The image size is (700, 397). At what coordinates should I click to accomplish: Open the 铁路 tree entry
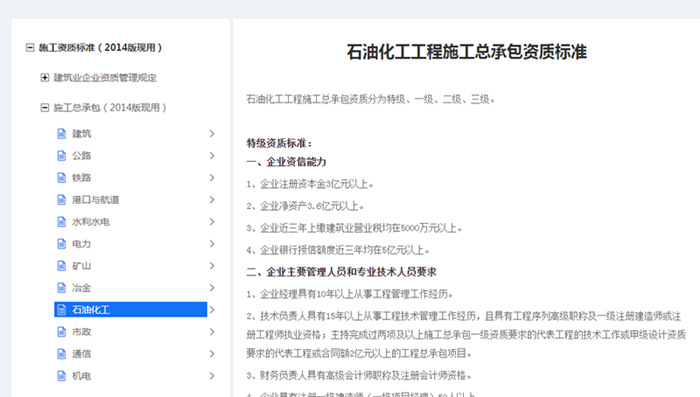click(82, 178)
